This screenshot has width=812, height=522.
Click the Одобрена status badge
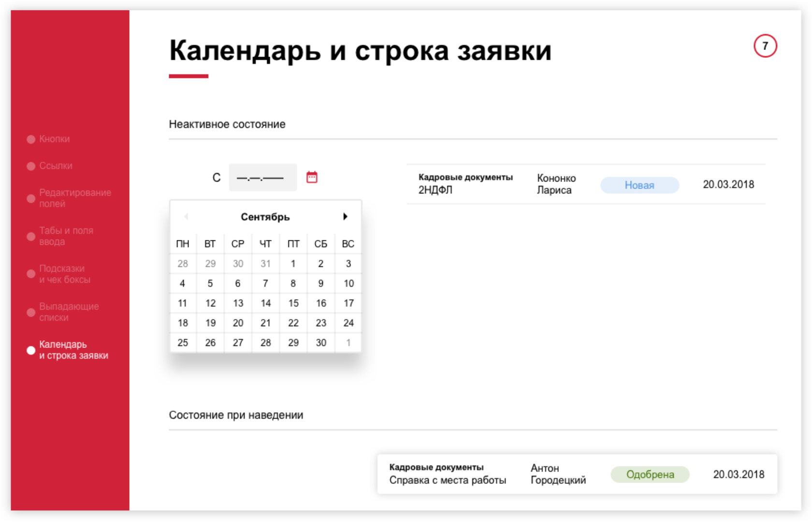pos(650,475)
